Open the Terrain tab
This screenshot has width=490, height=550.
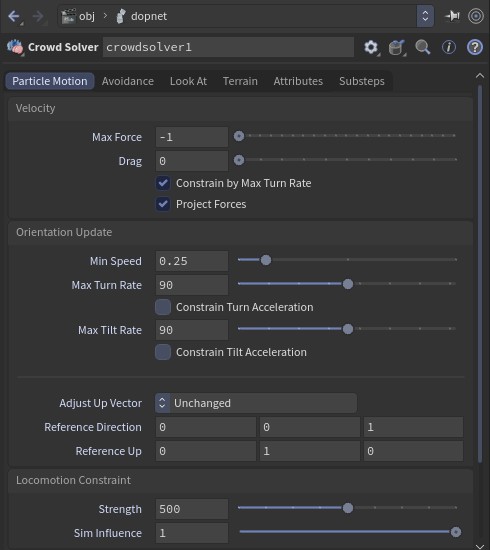[x=240, y=81]
